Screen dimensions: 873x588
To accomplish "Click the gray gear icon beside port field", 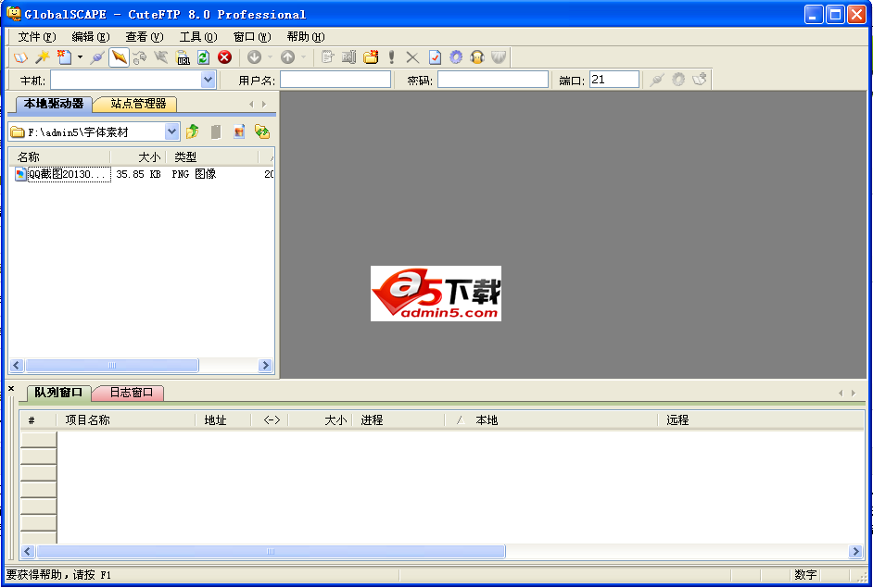I will pyautogui.click(x=678, y=80).
